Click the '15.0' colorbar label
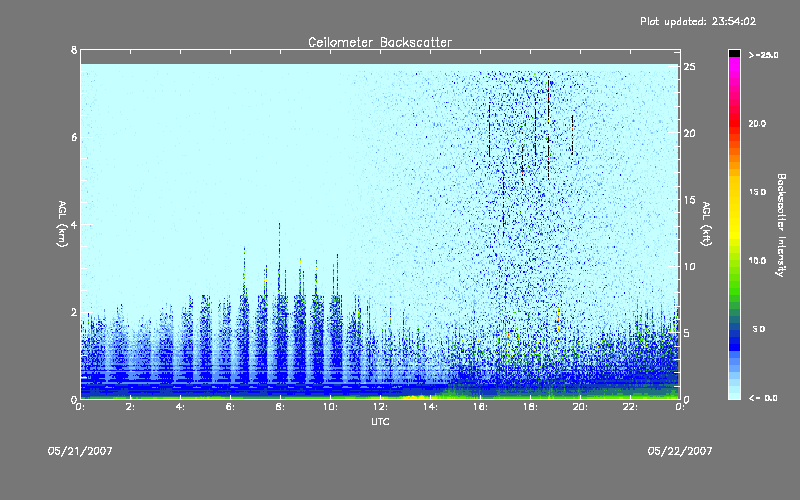This screenshot has width=800, height=500. (758, 192)
